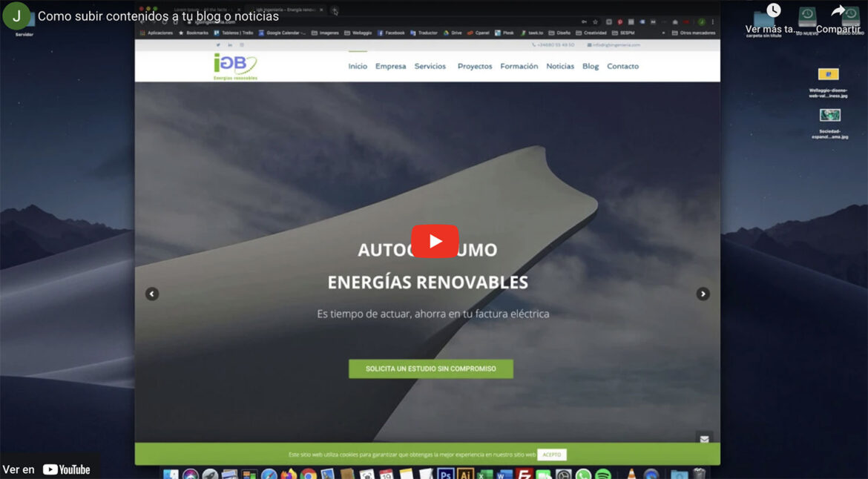The image size is (868, 479).
Task: Click ACEPTO on the cookie banner
Action: tap(552, 455)
